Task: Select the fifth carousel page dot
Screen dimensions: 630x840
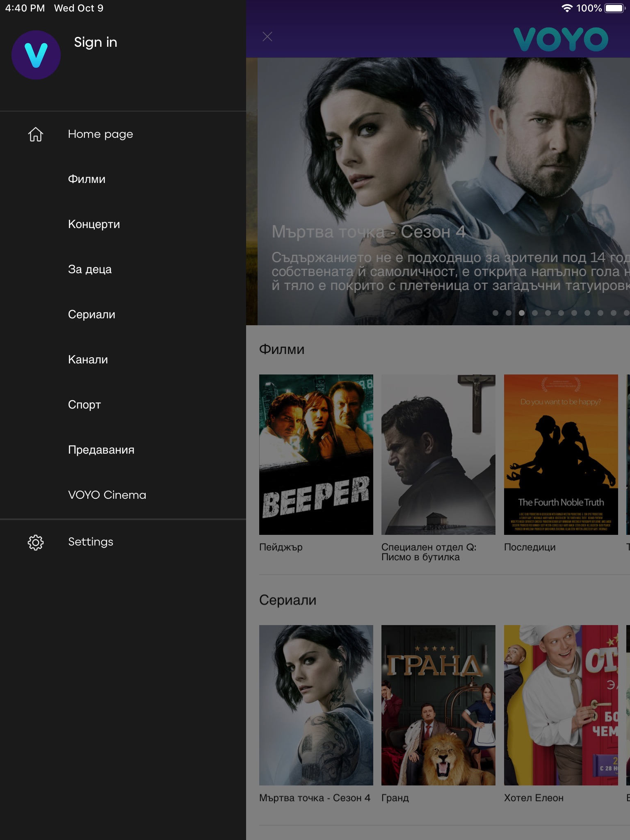Action: (548, 313)
